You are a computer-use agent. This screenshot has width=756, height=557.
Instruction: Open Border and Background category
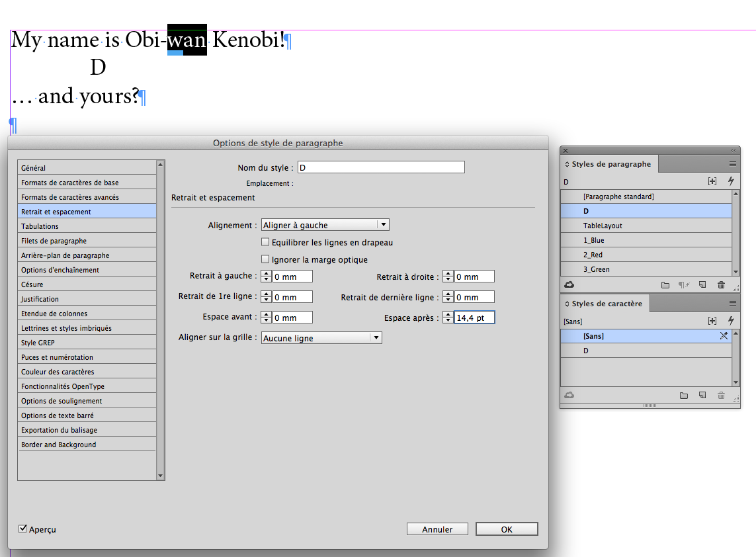[x=87, y=445]
